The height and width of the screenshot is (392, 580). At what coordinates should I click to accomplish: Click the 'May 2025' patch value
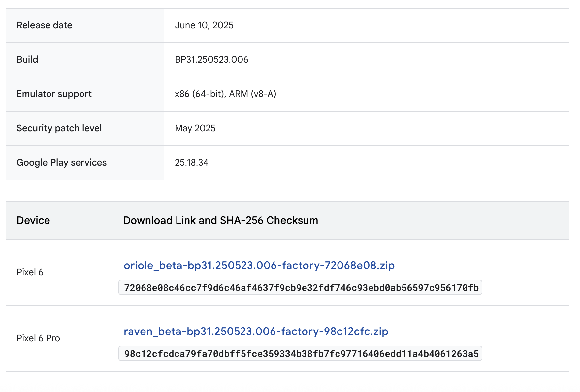195,128
